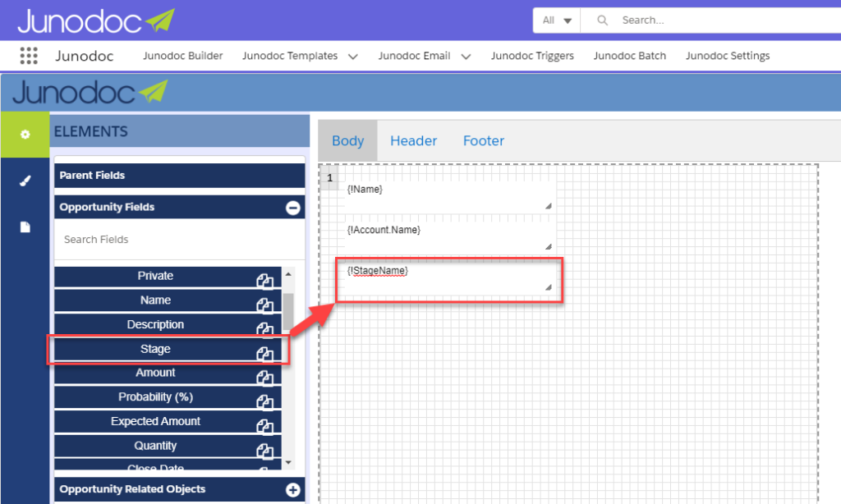841x504 pixels.
Task: Switch to the Footer tab
Action: click(483, 140)
